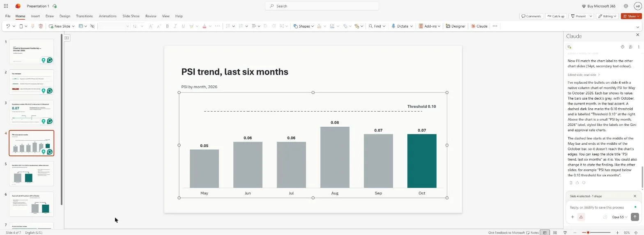The height and width of the screenshot is (235, 644).
Task: Expand the Undo dropdown arrow
Action: pyautogui.click(x=14, y=26)
